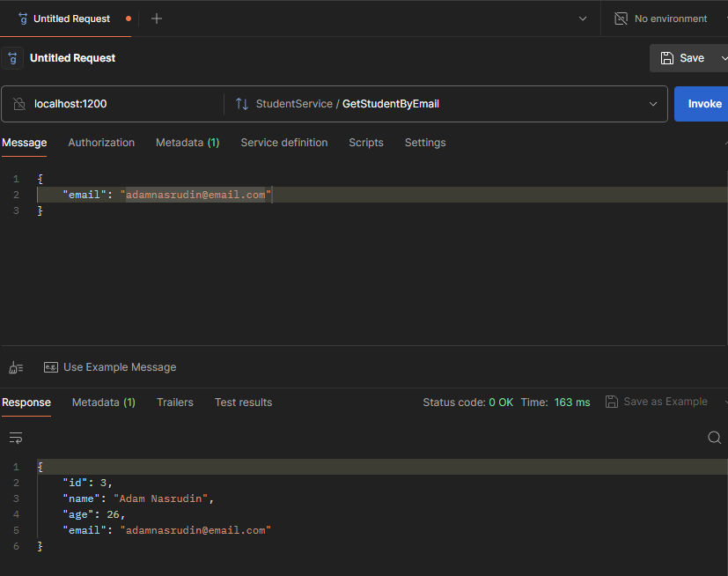Click the unsaved changes orange dot on tab
Viewport: 728px width, 576px height.
tap(129, 18)
